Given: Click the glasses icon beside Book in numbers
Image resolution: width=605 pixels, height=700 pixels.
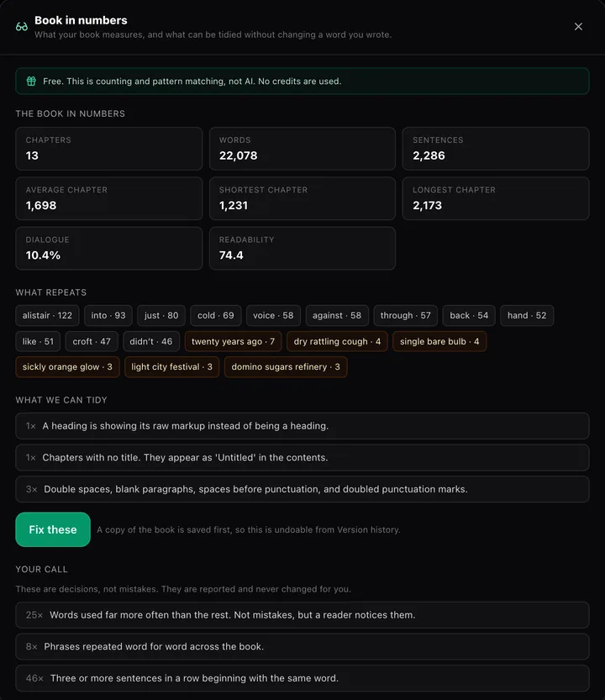Looking at the screenshot, I should pyautogui.click(x=22, y=27).
